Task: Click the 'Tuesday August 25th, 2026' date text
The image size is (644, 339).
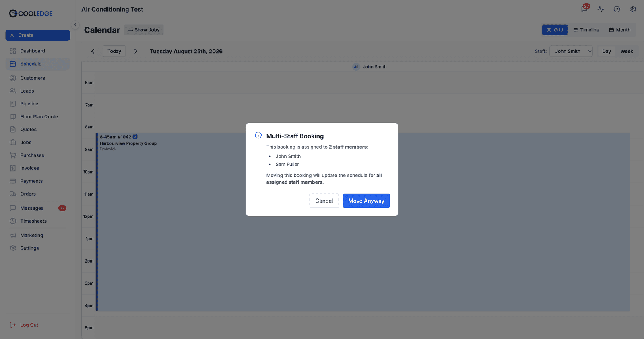Action: coord(186,51)
